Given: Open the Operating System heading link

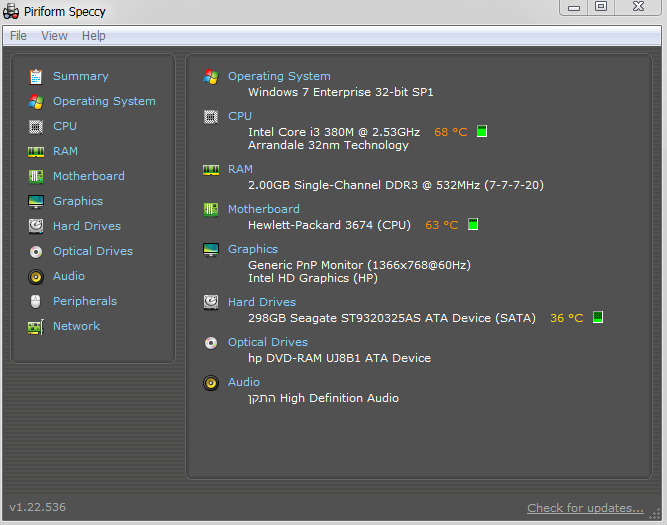Looking at the screenshot, I should coord(279,76).
